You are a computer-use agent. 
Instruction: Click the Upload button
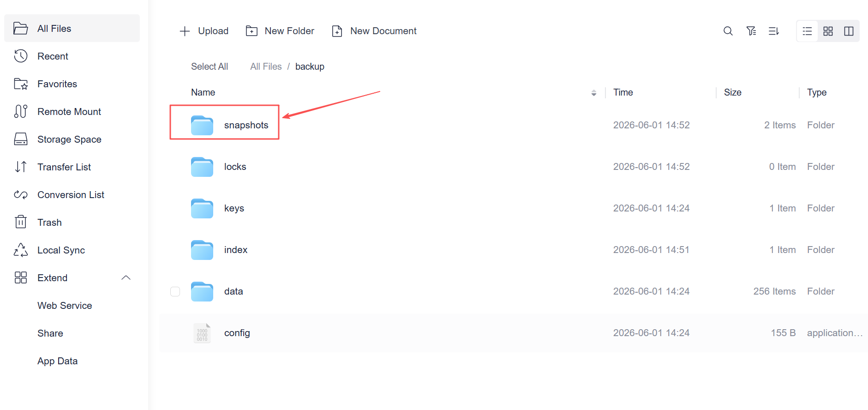click(x=204, y=31)
